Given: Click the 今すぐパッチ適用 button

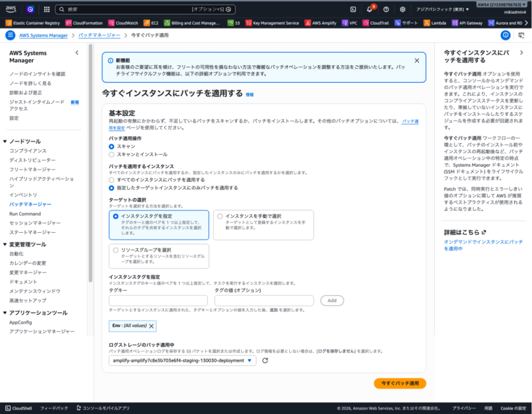Looking at the screenshot, I should 400,383.
